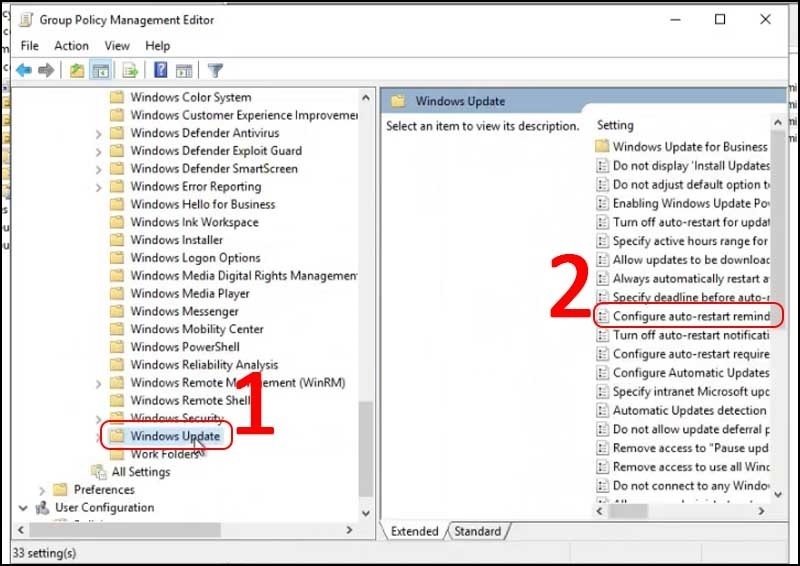Open the View menu
800x566 pixels.
(117, 46)
